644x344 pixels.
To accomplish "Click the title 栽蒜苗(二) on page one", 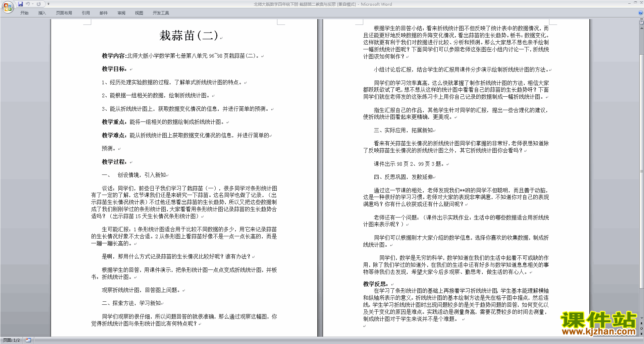I will coord(189,36).
